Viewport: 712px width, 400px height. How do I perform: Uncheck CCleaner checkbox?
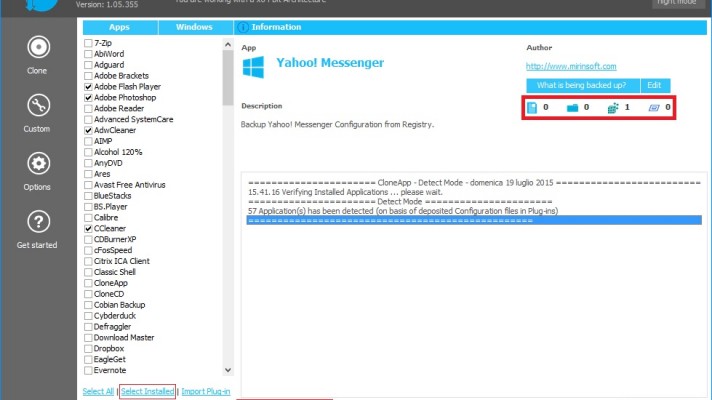click(88, 228)
